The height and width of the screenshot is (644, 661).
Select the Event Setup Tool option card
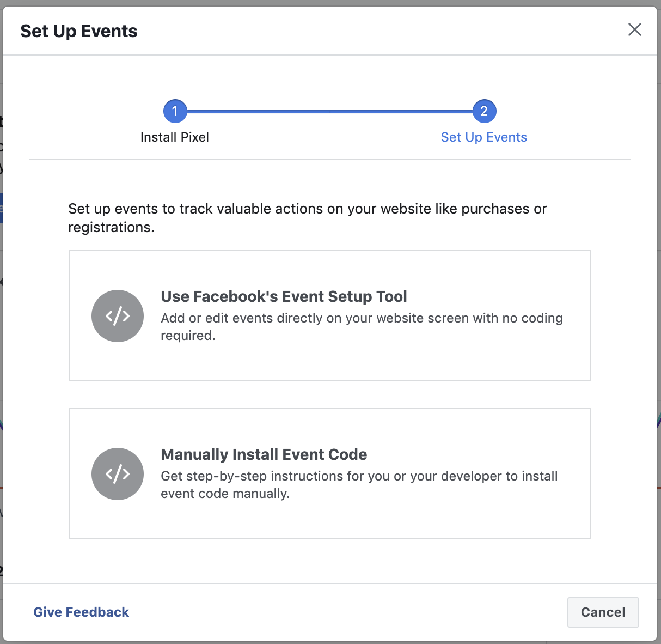[x=330, y=315]
